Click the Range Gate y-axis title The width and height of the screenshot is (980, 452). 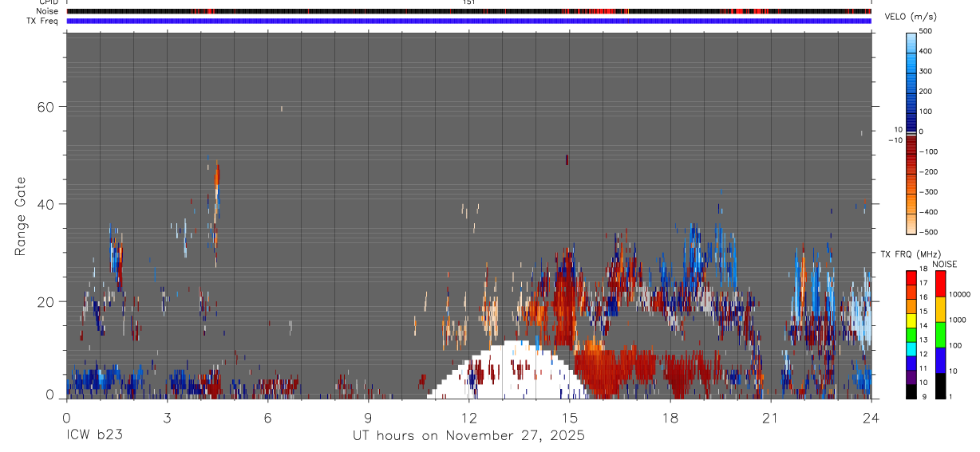(x=22, y=217)
